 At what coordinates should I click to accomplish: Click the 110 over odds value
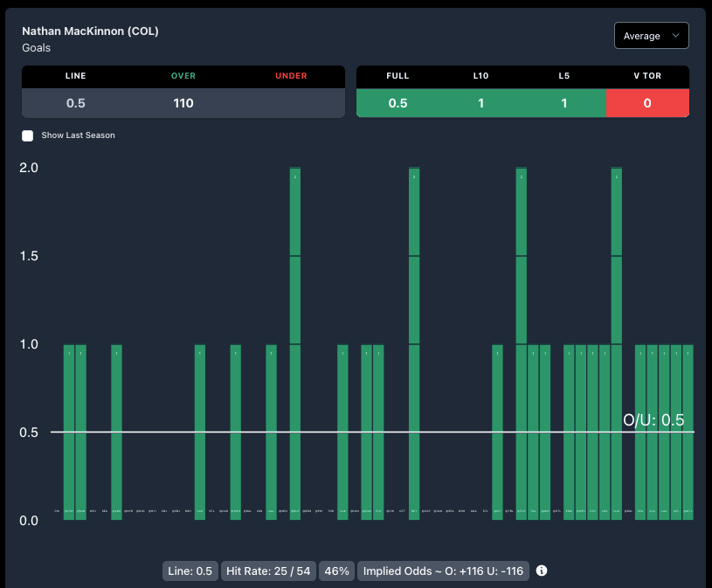tap(183, 103)
